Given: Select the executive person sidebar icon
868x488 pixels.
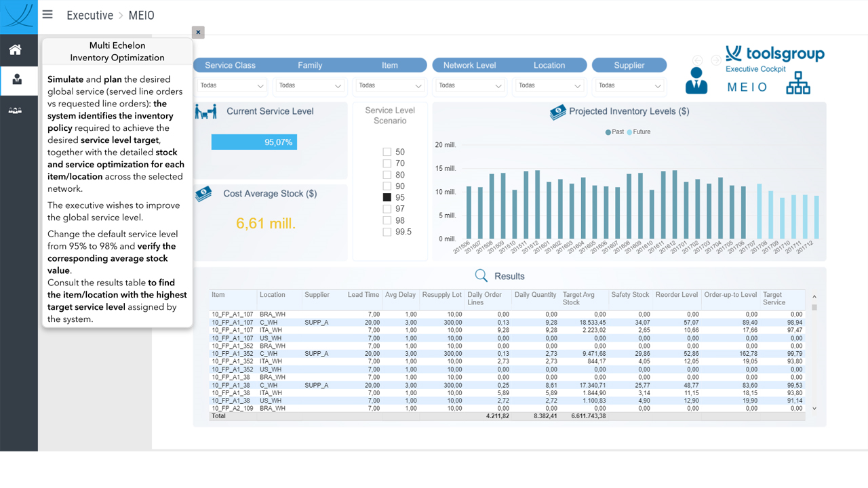Looking at the screenshot, I should tap(17, 80).
